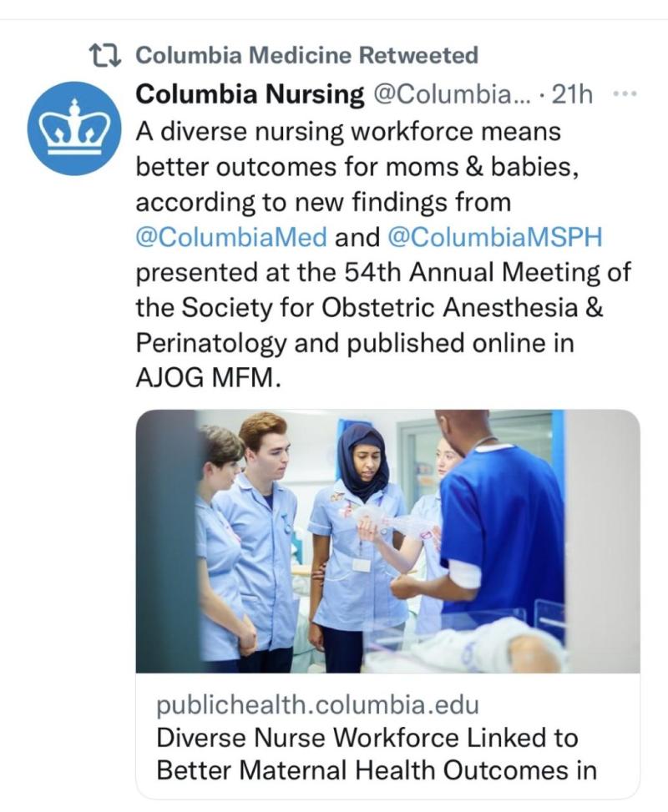
Task: Open the @ColumbiaMed mention
Action: 231,238
